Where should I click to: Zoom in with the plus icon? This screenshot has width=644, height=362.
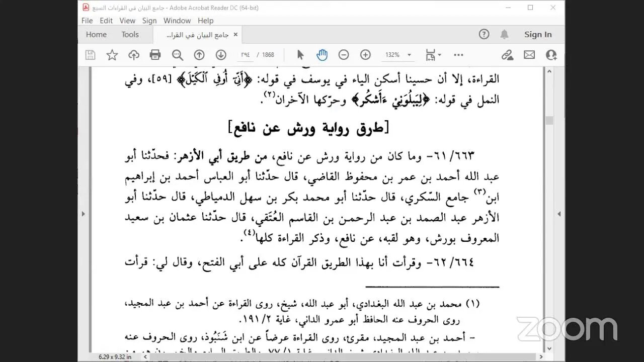point(366,55)
